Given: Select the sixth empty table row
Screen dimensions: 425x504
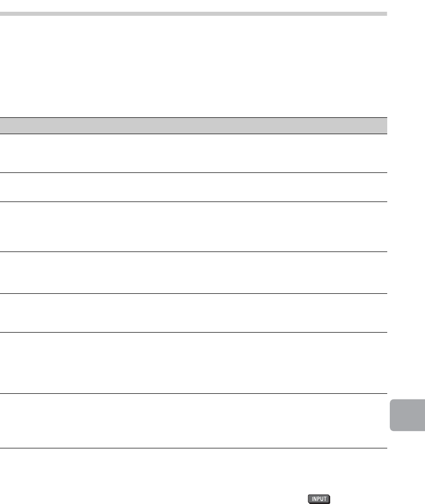Looking at the screenshot, I should (x=193, y=363).
